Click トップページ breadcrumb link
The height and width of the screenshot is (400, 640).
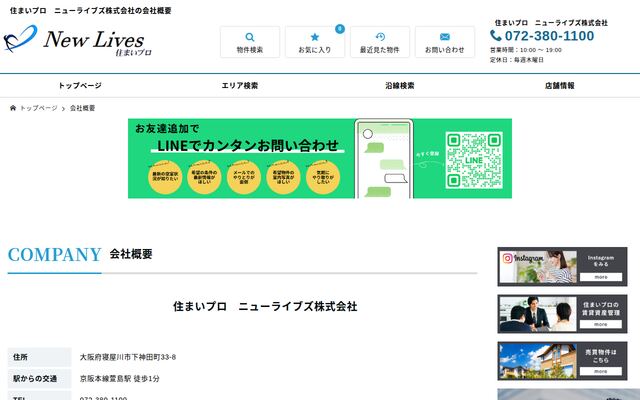[39, 108]
